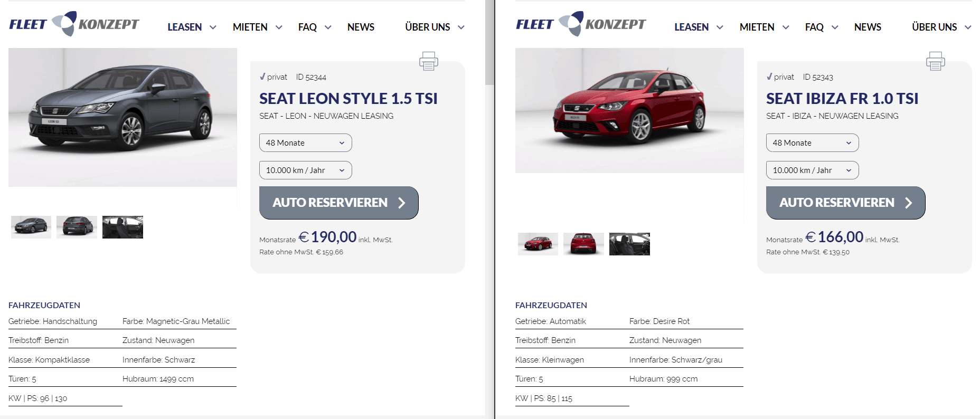
Task: Reserve the Seat Leon with AUTO RESERVIEREN
Action: pyautogui.click(x=339, y=203)
